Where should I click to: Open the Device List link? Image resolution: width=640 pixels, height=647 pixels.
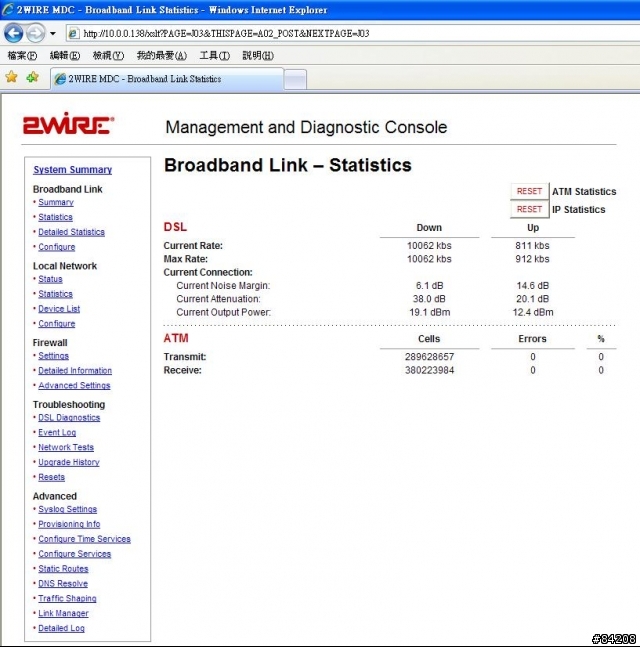click(x=59, y=309)
